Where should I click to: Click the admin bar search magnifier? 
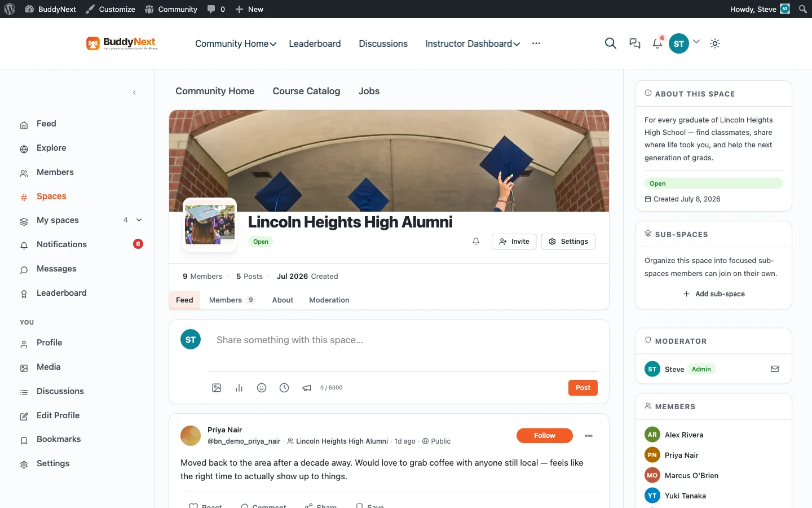(802, 9)
